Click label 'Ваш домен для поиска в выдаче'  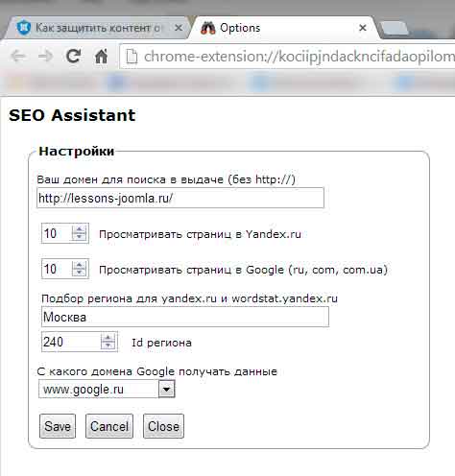coord(166,179)
